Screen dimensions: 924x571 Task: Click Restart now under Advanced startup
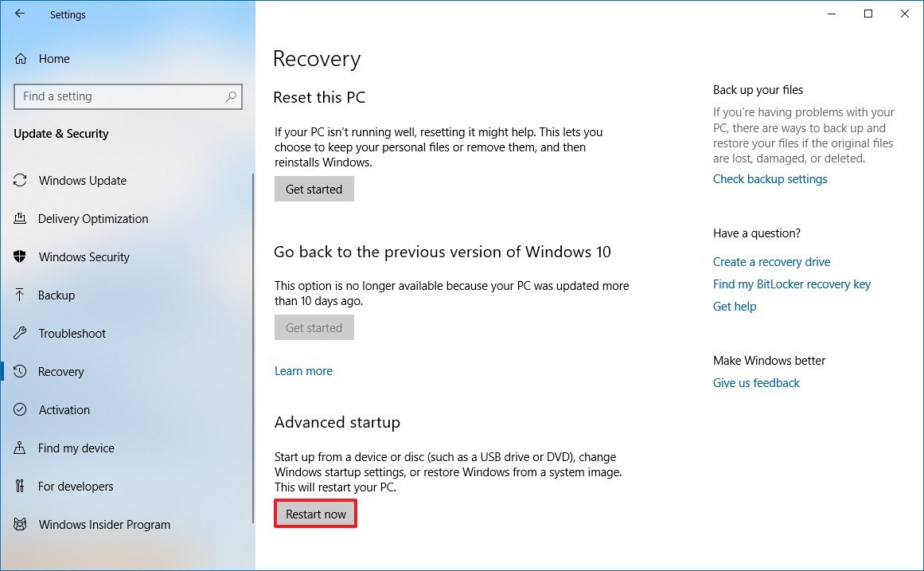coord(315,513)
